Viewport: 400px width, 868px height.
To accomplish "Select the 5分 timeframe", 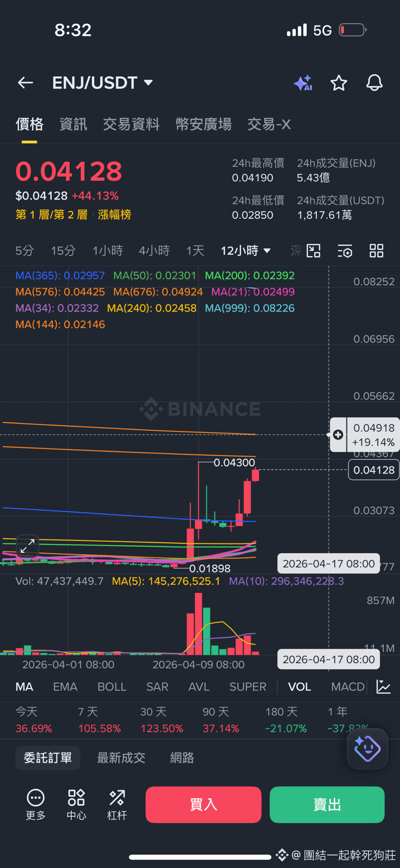I will click(25, 251).
